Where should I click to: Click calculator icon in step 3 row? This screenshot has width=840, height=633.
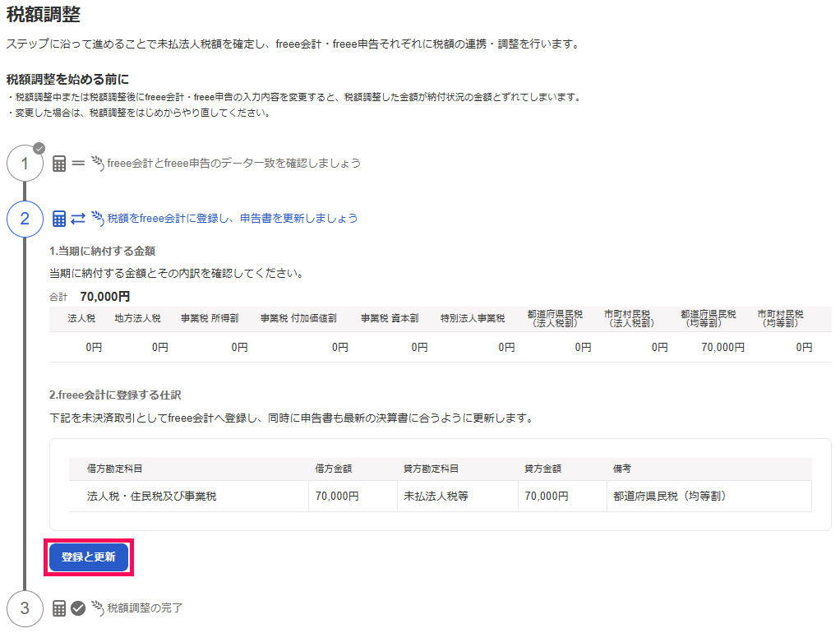(59, 608)
